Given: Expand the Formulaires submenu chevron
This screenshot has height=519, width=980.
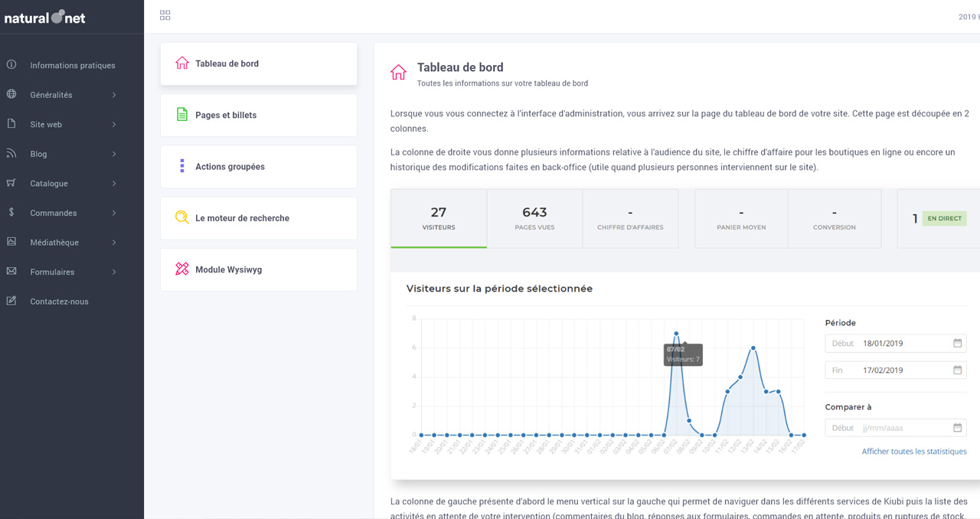Looking at the screenshot, I should point(114,272).
